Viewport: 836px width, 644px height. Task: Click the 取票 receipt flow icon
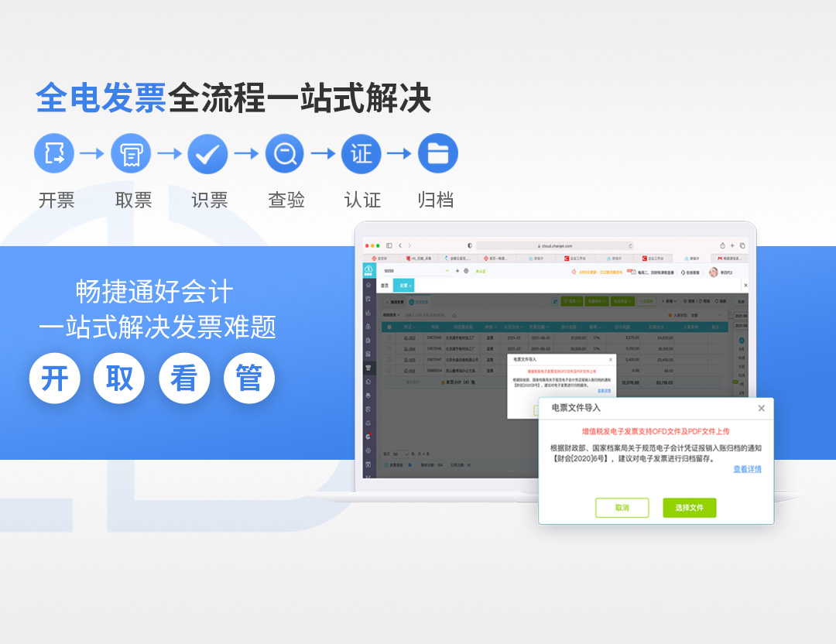coord(131,153)
